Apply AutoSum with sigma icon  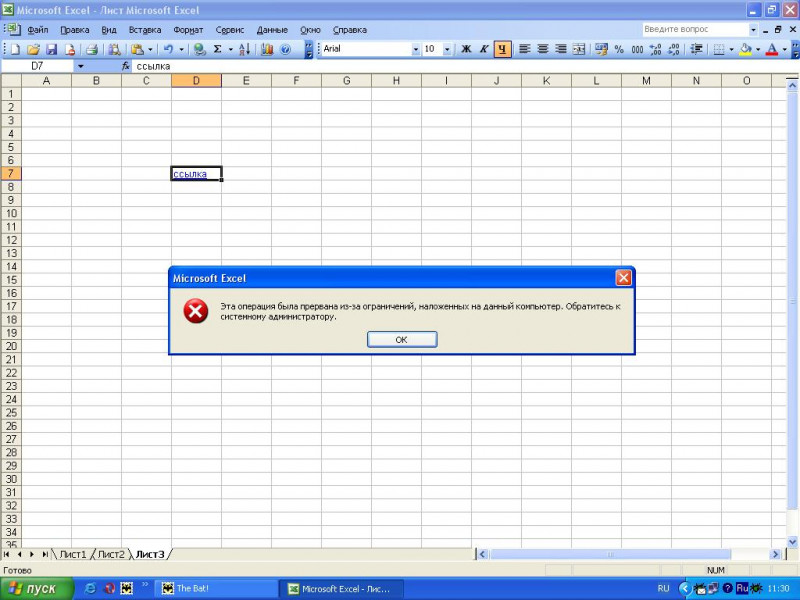tap(218, 49)
